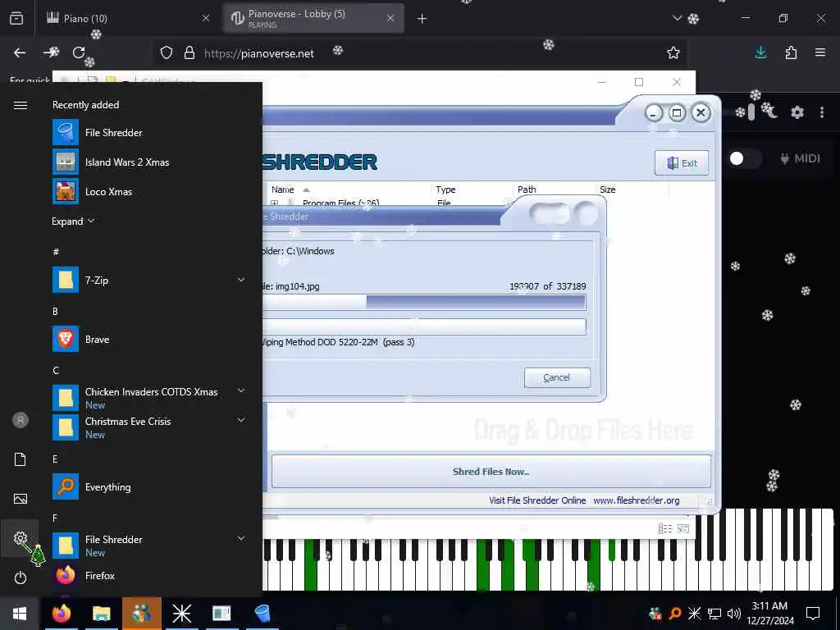Click the Power icon in Start
840x630 pixels.
21,577
